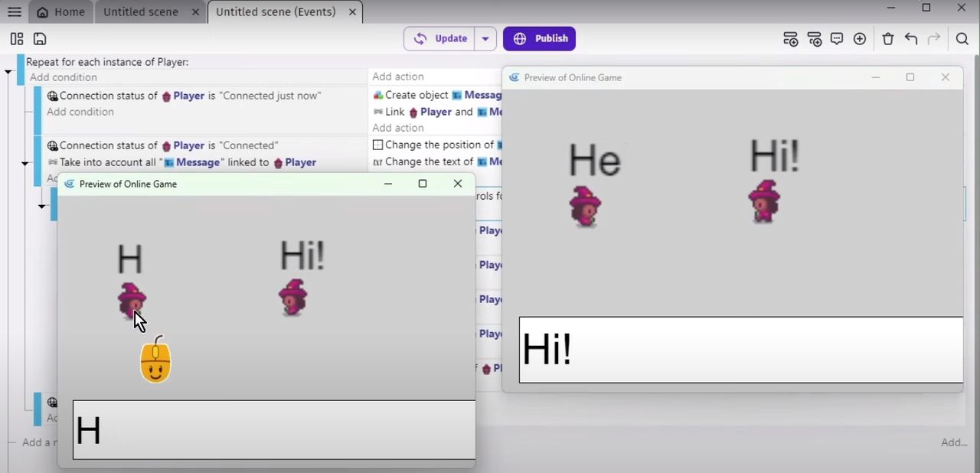Click the undo arrow icon
This screenshot has width=980, height=473.
point(911,39)
